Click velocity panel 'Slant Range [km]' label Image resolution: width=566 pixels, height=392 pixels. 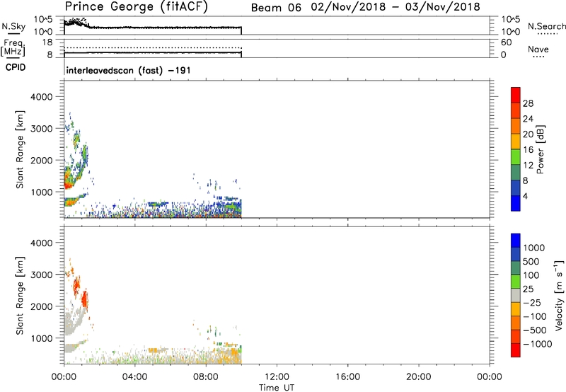[20, 296]
